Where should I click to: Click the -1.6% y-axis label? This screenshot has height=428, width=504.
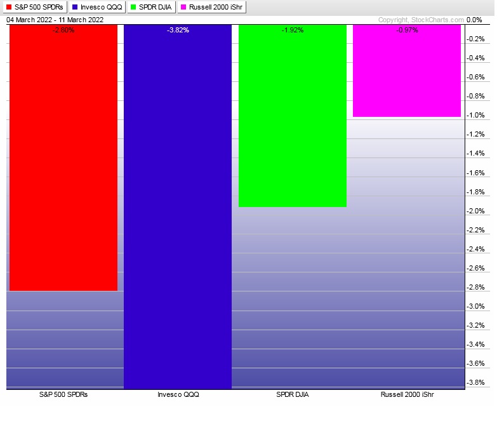coord(475,173)
